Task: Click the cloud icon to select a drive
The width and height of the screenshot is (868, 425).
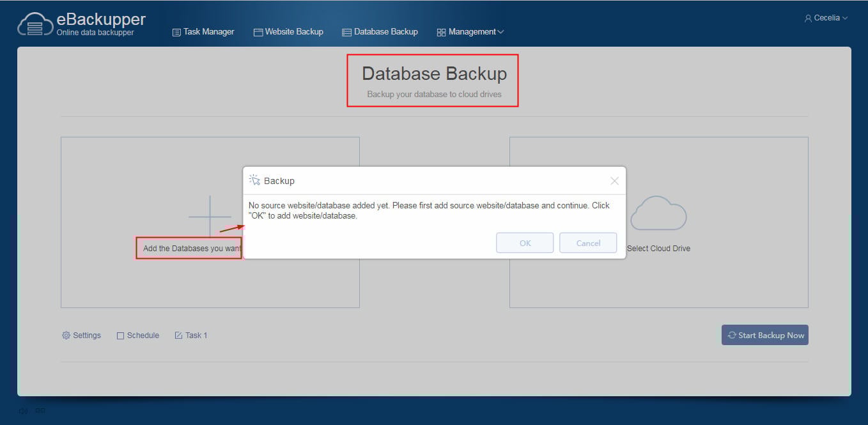Action: click(x=658, y=213)
